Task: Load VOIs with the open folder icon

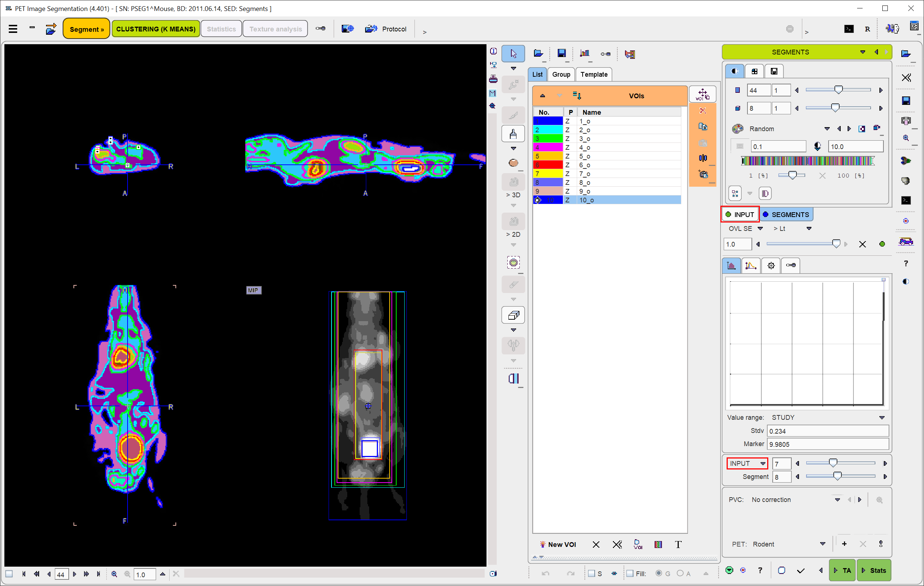Action: click(538, 53)
